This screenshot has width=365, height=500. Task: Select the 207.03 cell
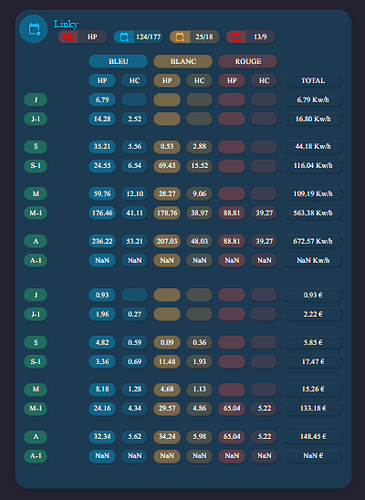coord(167,241)
